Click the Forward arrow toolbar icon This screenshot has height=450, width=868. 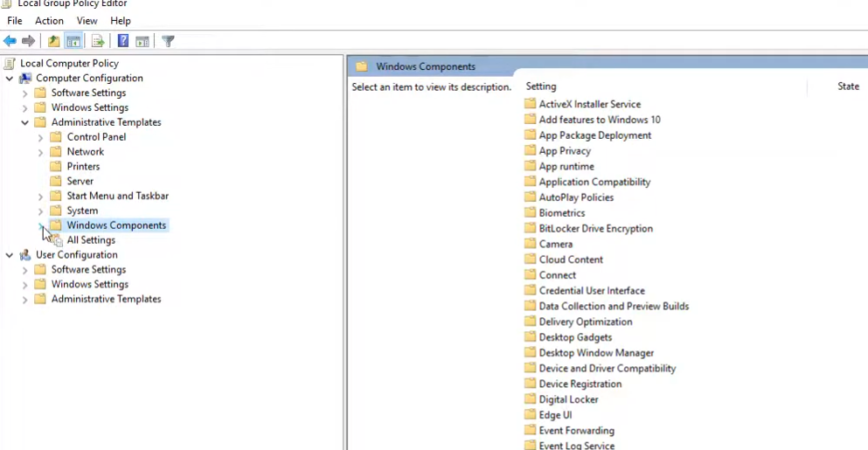pyautogui.click(x=28, y=41)
